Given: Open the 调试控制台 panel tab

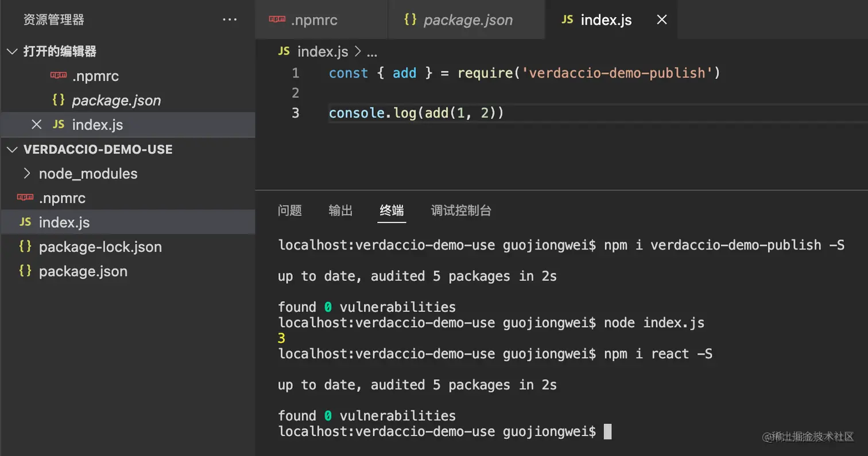Looking at the screenshot, I should pyautogui.click(x=461, y=211).
